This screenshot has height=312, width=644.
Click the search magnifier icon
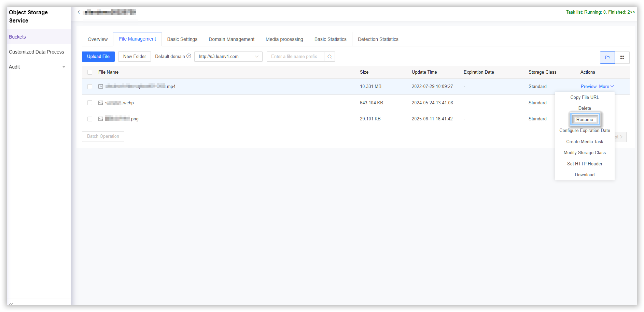[x=330, y=57]
